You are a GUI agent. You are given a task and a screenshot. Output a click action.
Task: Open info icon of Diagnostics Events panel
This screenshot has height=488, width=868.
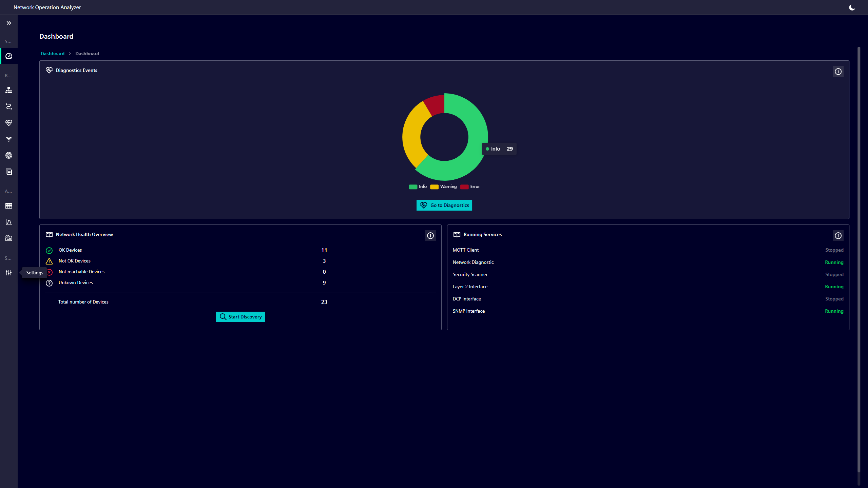(x=838, y=72)
